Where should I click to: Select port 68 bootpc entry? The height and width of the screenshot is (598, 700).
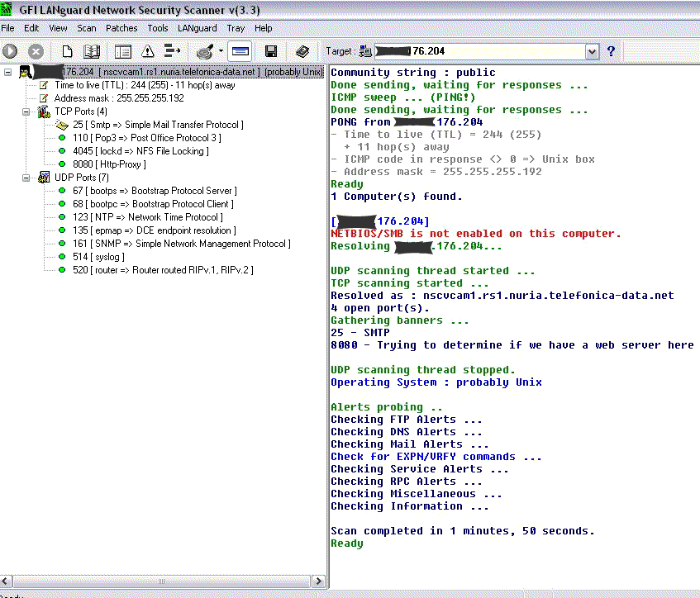[x=153, y=204]
